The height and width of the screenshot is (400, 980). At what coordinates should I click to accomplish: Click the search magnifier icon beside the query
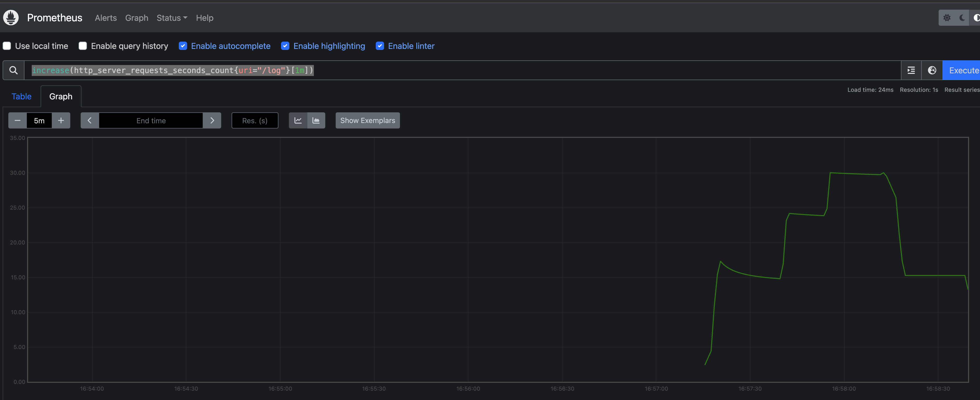(x=13, y=70)
